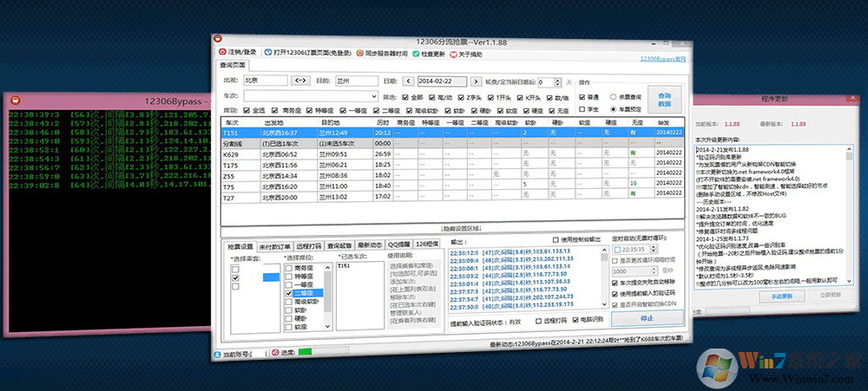This screenshot has width=868, height=391.
Task: Open the 12306 booking page via 打开12306订票页面
Action: (267, 53)
